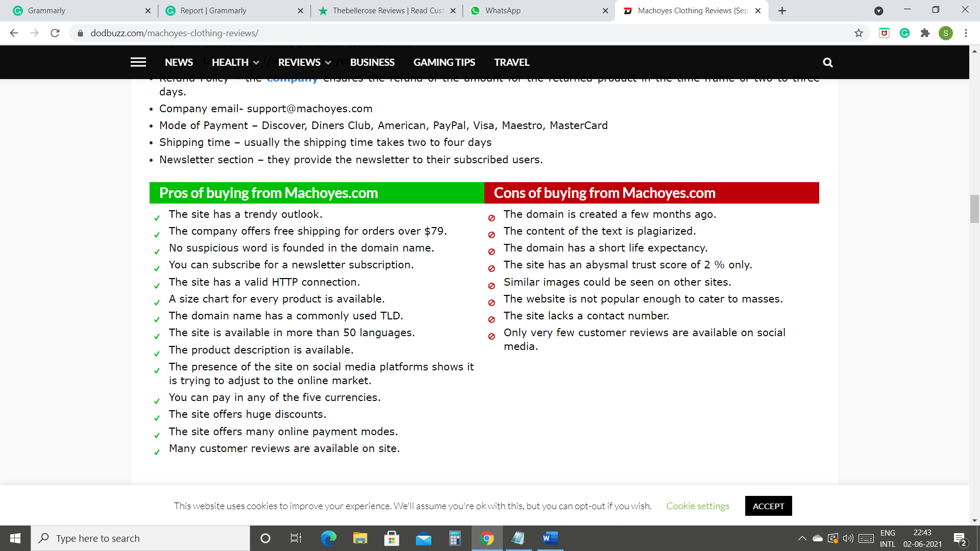Open the site search magnifier
The width and height of the screenshot is (980, 551).
tap(828, 62)
